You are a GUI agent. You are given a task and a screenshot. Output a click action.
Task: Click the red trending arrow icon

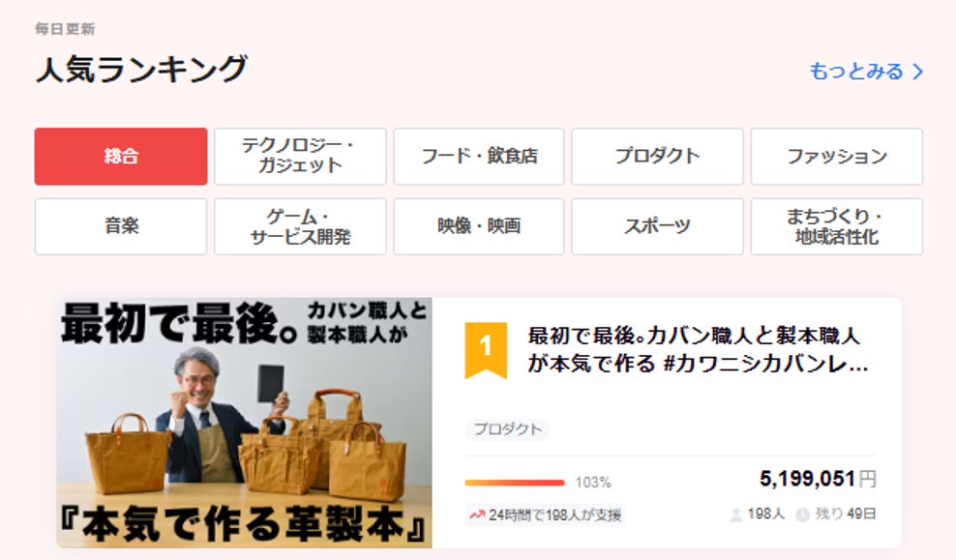(476, 515)
